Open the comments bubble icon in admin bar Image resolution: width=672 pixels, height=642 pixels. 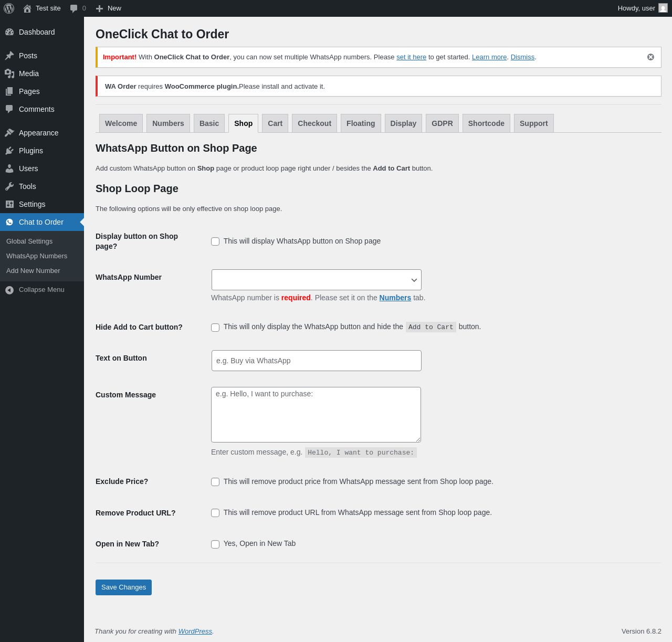coord(73,8)
